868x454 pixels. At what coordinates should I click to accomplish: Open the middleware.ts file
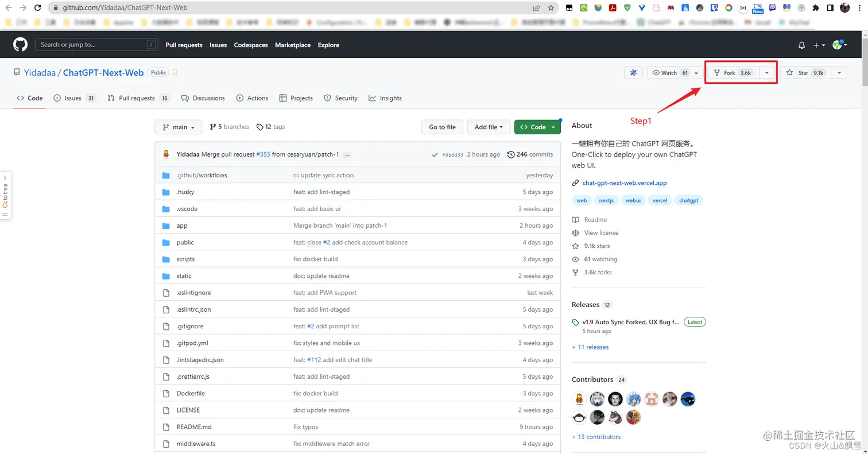(196, 444)
